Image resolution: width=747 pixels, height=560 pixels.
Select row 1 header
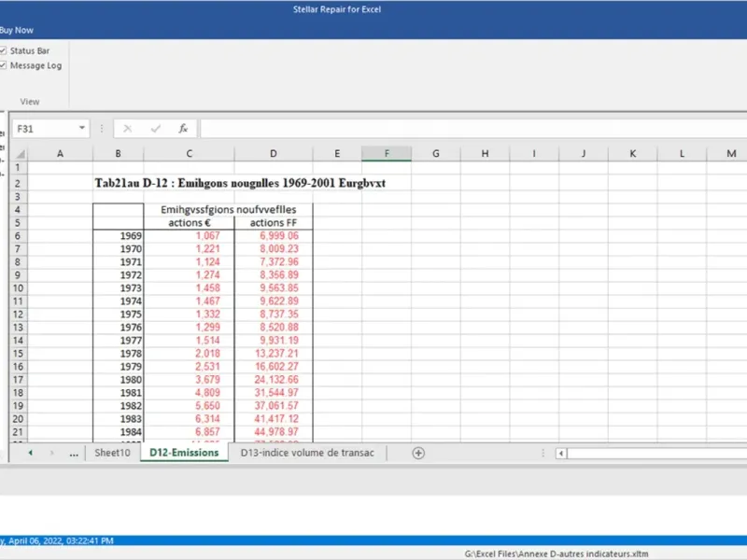point(18,168)
